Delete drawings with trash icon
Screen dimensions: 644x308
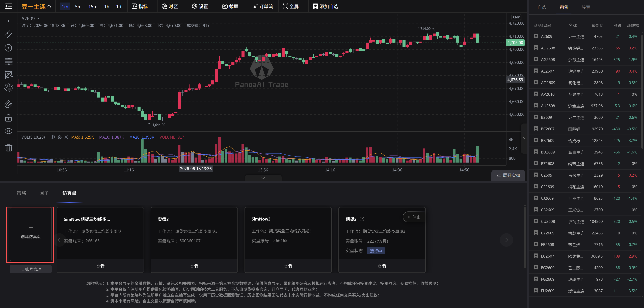[9, 148]
